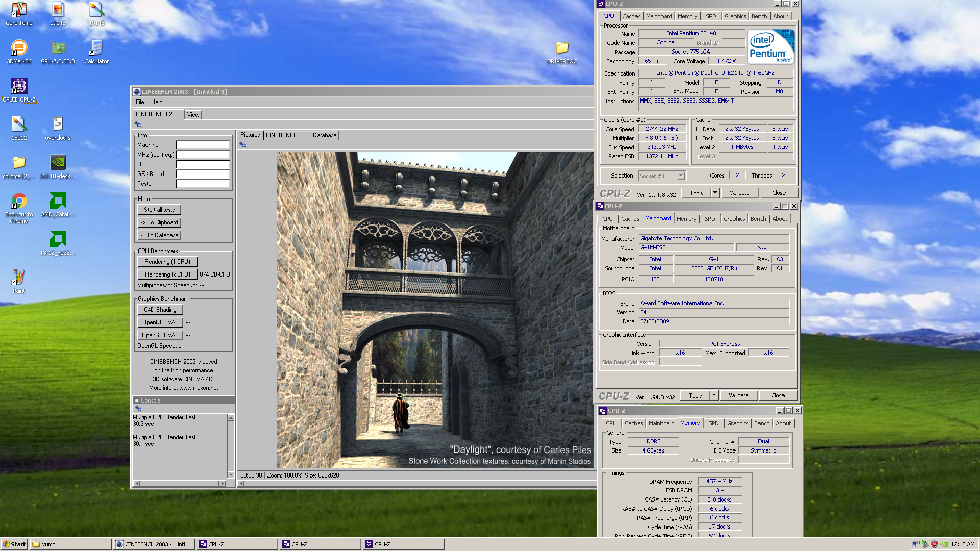The image size is (980, 551).
Task: Open the DRIVERSOC folder on desktop
Action: point(562,52)
